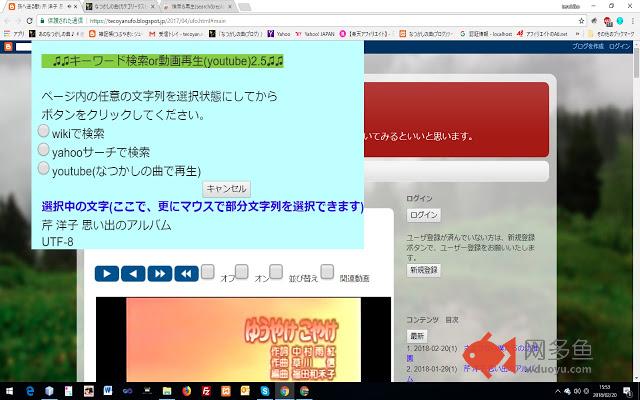Enable the 並び替え checkbox
The image size is (640, 400).
(x=277, y=271)
